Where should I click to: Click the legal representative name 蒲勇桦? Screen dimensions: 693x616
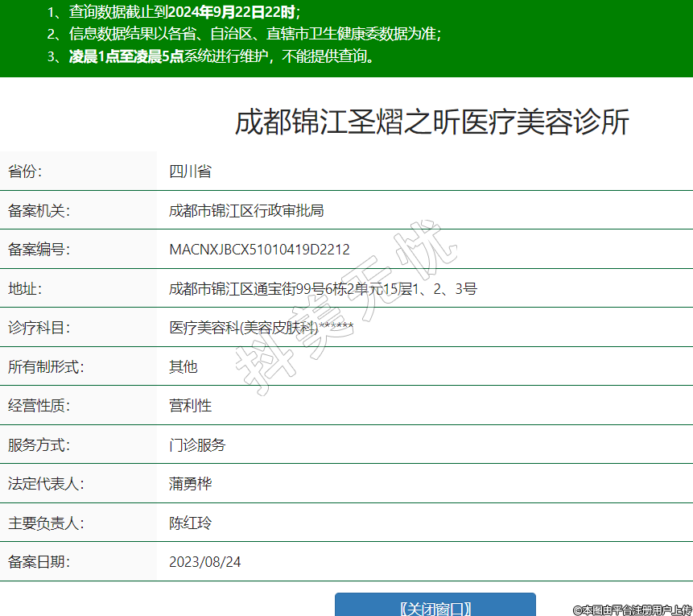coord(190,484)
